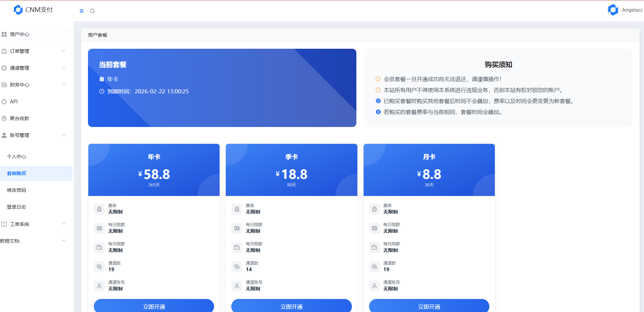Click the 每日限额 icon in 年卡 card

point(99,228)
